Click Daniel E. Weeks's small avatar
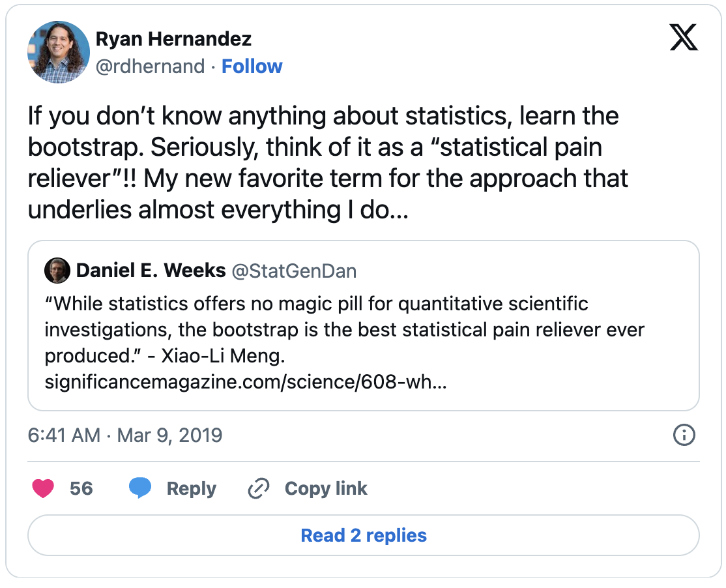 pyautogui.click(x=57, y=271)
